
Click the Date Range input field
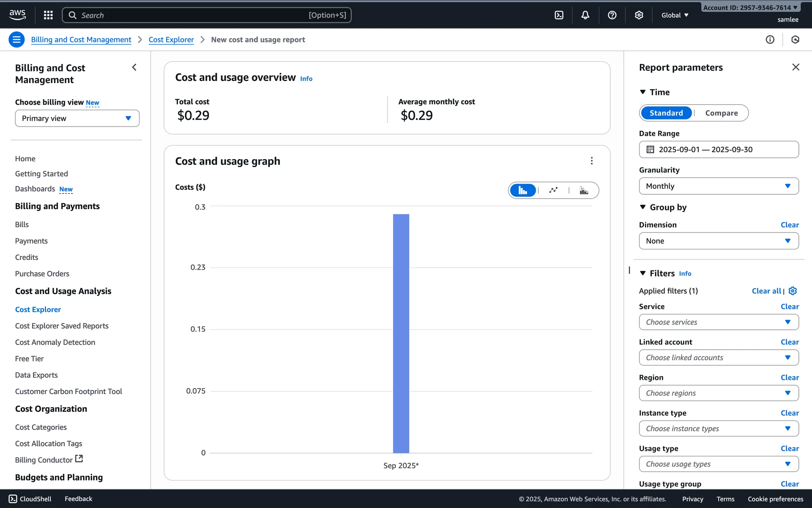[x=719, y=149]
